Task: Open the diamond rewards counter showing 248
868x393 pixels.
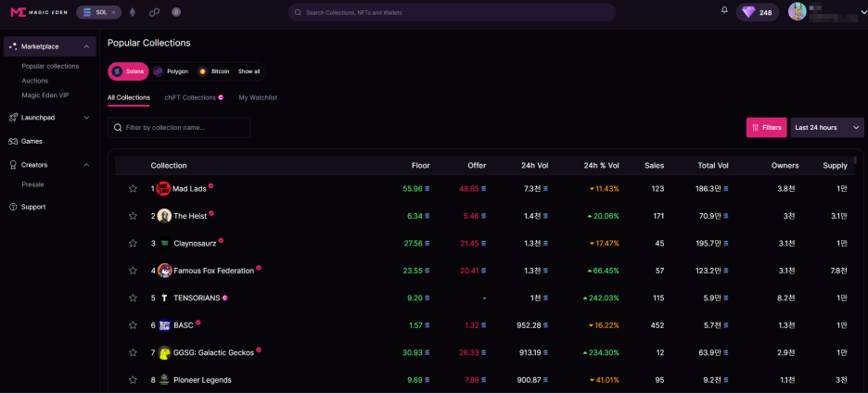Action: [758, 12]
